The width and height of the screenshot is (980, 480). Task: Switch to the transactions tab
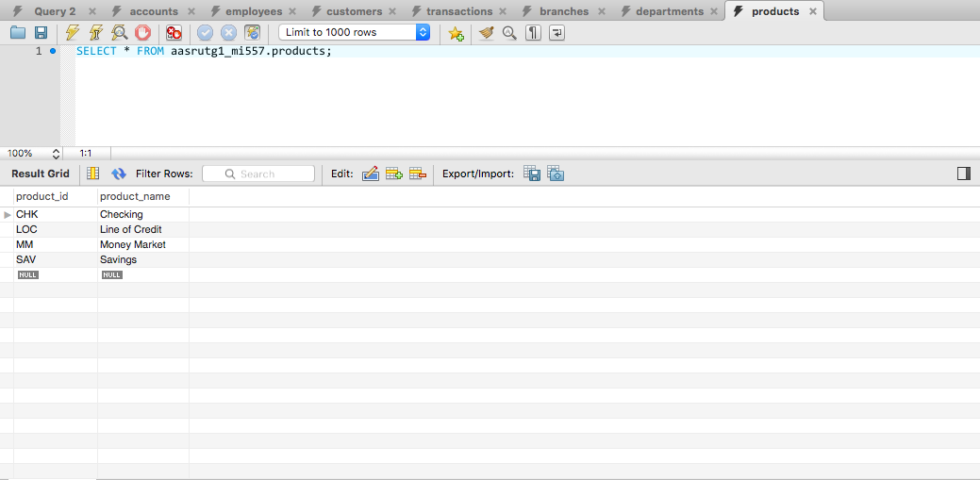(459, 11)
